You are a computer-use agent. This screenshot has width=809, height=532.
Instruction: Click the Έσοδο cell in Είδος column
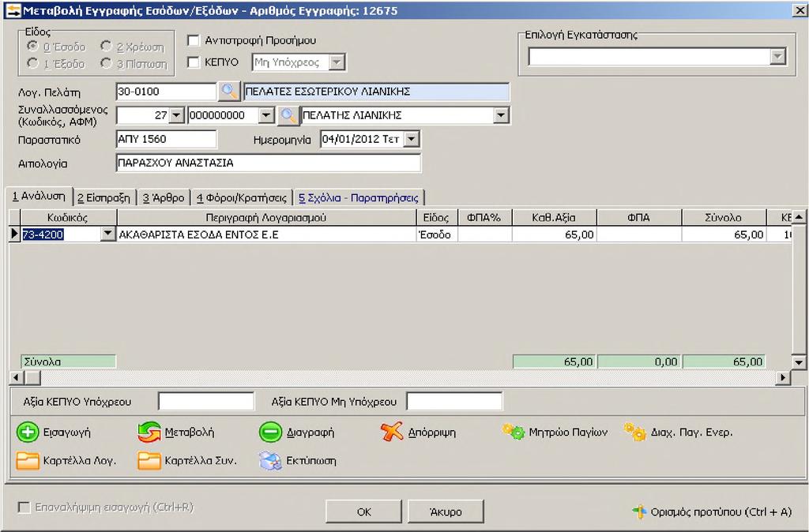pos(436,234)
